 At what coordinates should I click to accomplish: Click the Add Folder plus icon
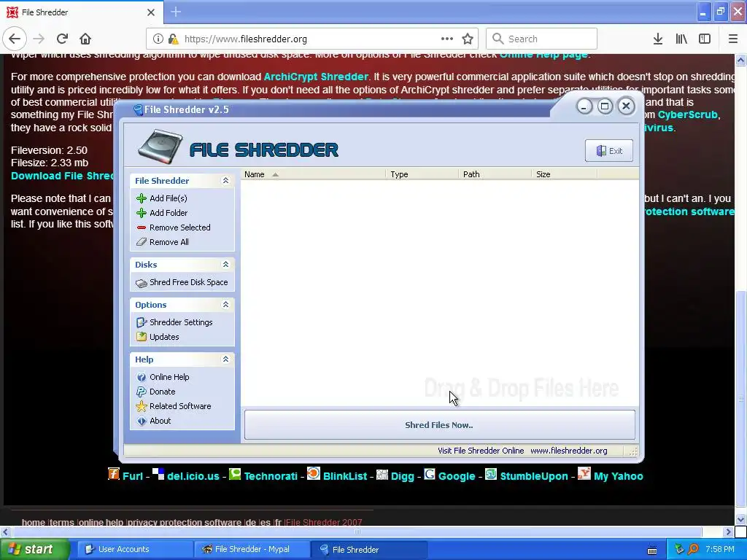[142, 213]
